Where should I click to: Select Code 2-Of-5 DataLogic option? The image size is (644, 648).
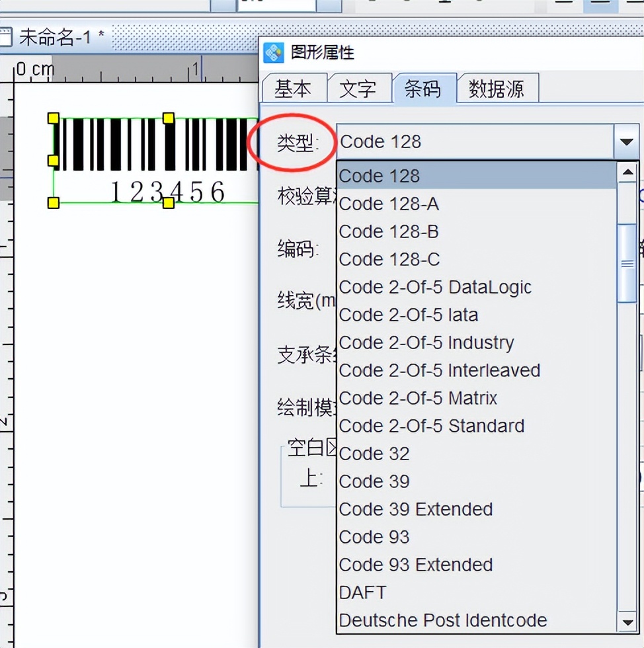click(477, 287)
